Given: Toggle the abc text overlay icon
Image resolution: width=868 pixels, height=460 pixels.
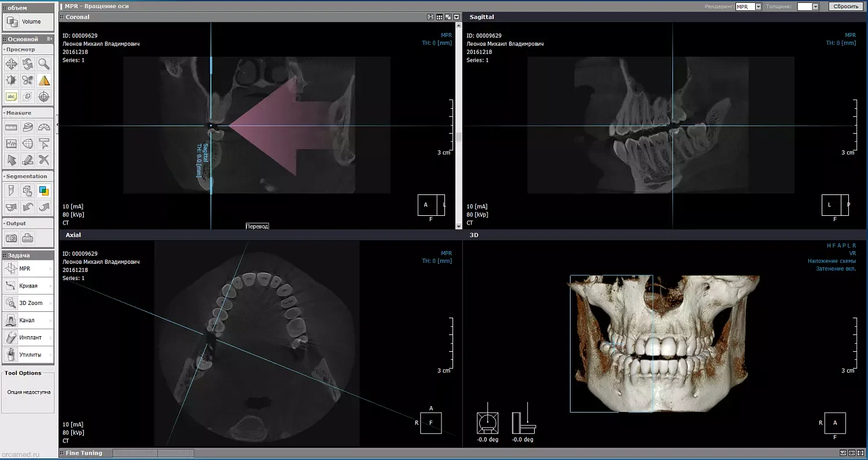Looking at the screenshot, I should click(x=11, y=97).
